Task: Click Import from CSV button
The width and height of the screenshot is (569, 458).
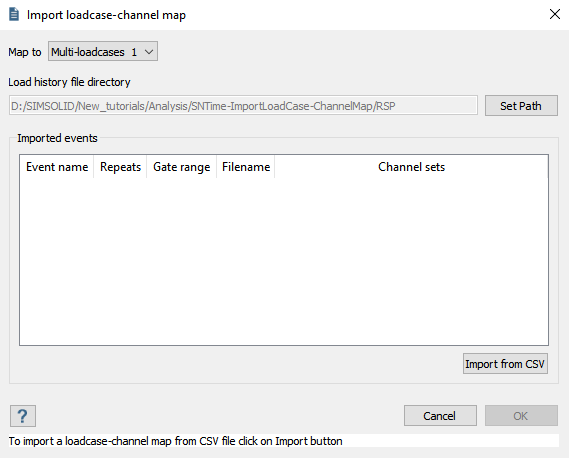Action: tap(505, 364)
